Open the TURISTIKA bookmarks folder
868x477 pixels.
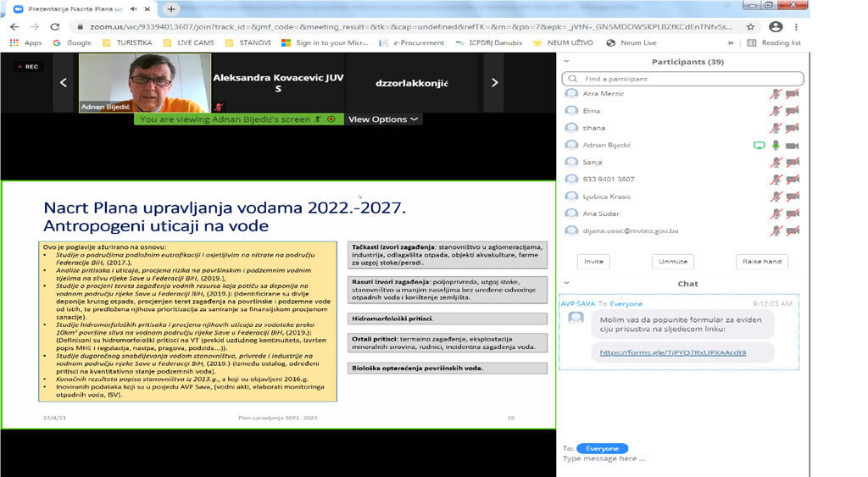point(129,42)
